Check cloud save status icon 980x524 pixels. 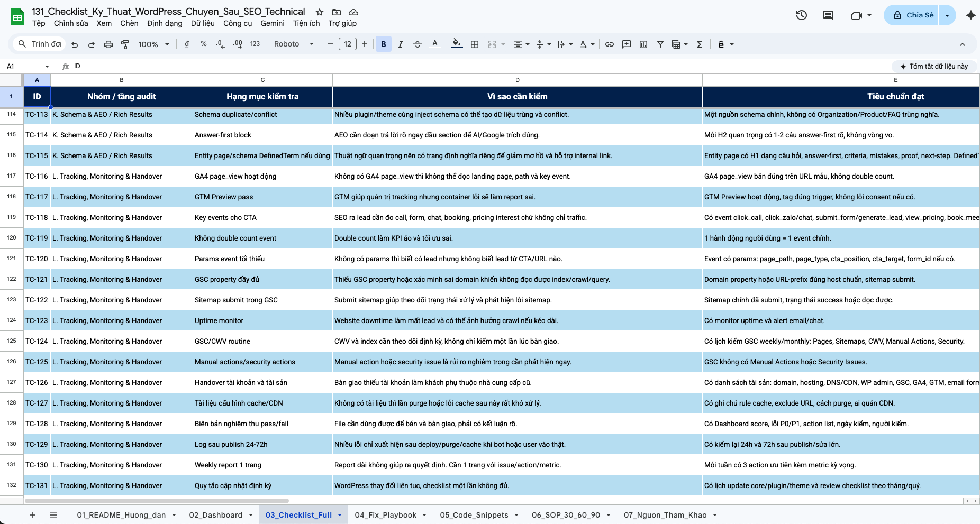[353, 12]
